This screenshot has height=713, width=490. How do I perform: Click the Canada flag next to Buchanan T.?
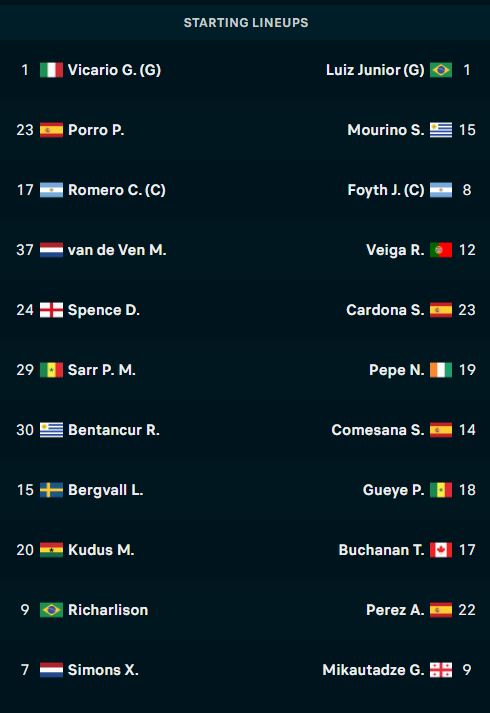pos(441,550)
